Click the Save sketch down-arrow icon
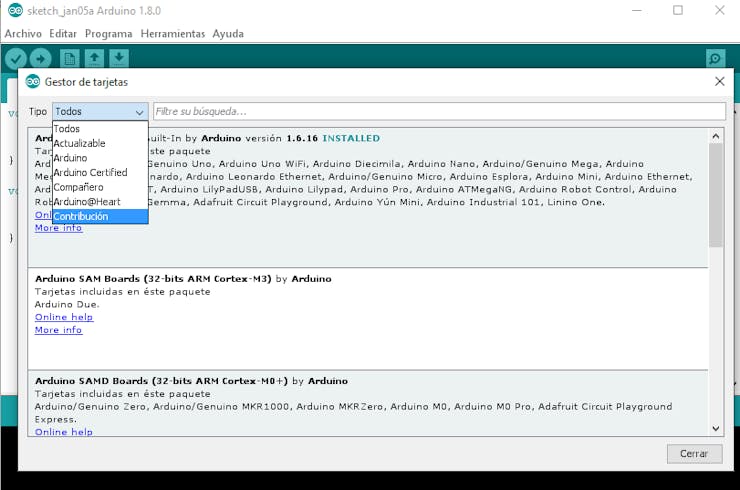 point(119,59)
